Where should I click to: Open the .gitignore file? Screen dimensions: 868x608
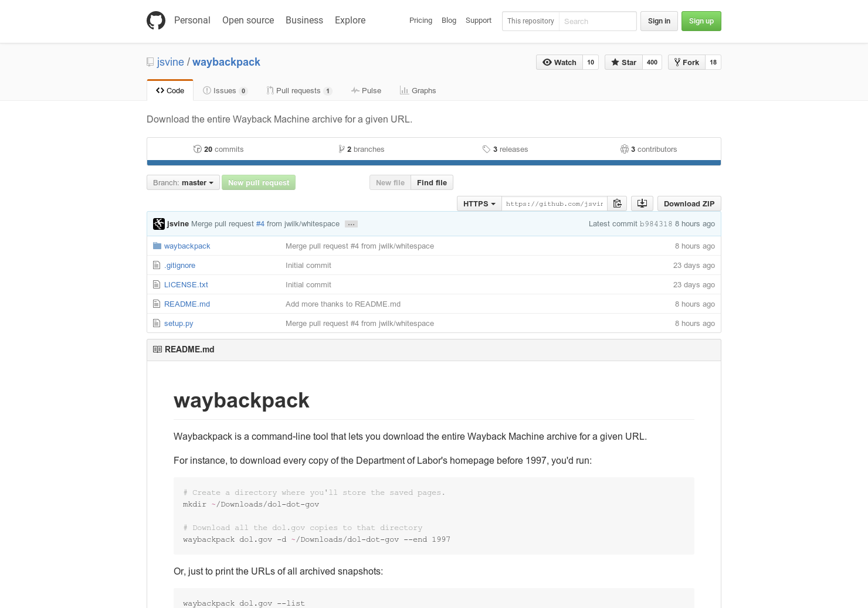pyautogui.click(x=179, y=265)
